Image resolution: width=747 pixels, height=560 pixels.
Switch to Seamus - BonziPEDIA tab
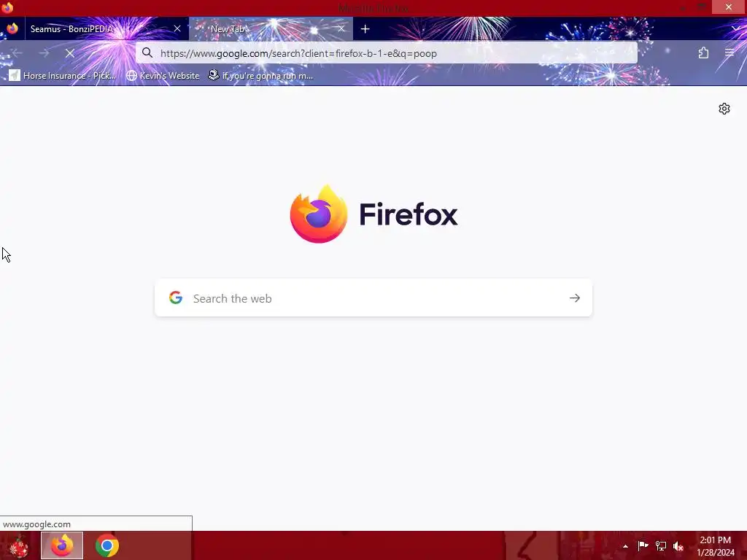click(x=107, y=29)
